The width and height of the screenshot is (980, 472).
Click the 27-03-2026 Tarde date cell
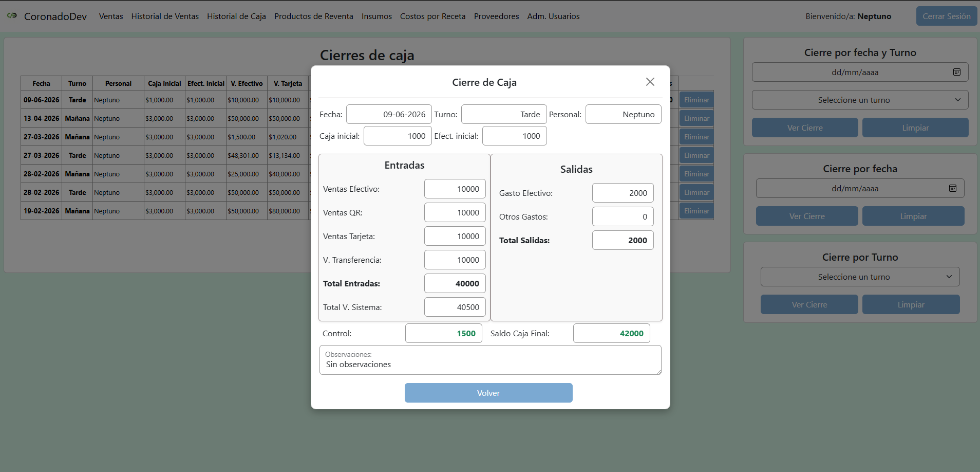coord(41,155)
